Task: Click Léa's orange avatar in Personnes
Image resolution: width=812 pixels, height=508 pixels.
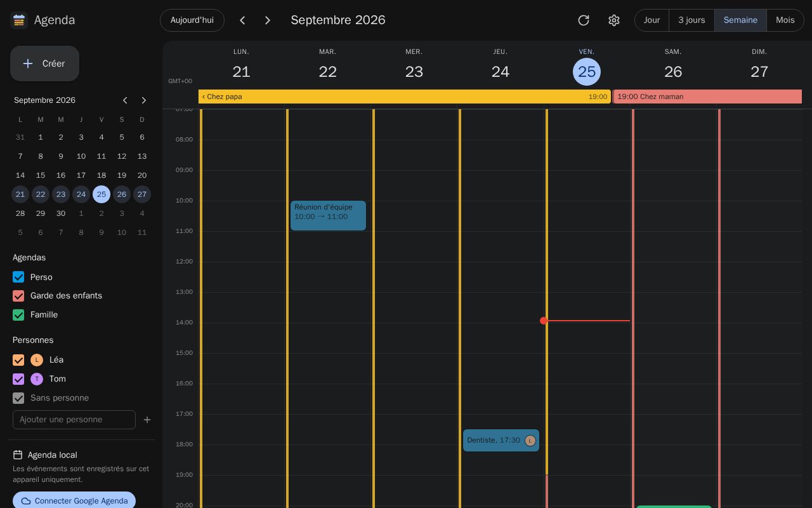Action: (x=37, y=360)
